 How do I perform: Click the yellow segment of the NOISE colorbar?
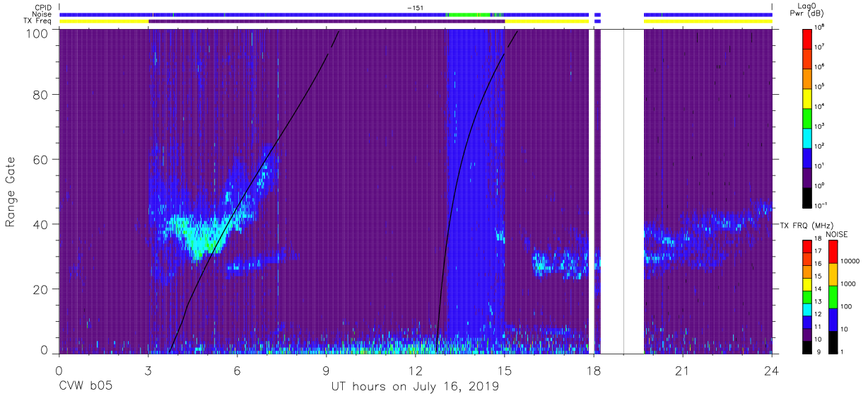point(834,274)
